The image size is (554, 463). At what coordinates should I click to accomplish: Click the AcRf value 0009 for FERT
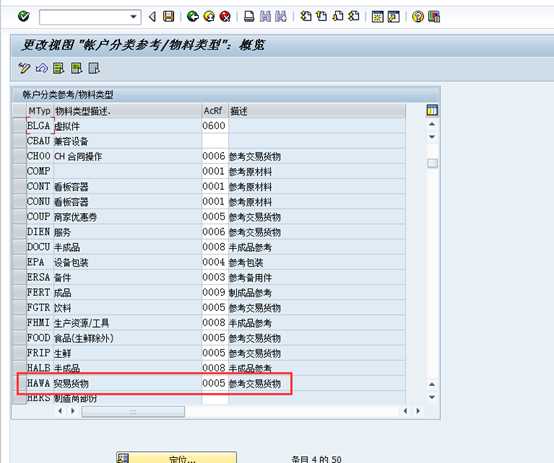215,292
